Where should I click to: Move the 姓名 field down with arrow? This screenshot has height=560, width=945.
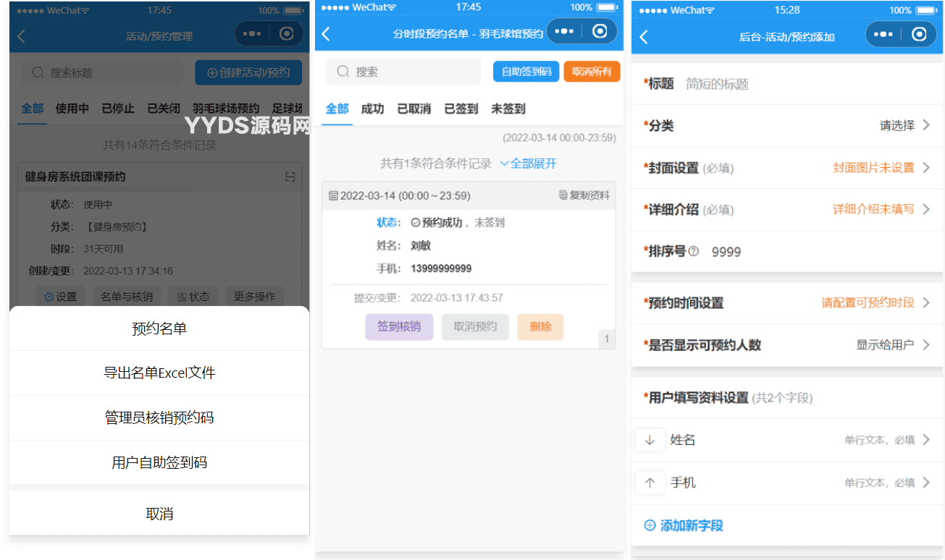tap(650, 440)
